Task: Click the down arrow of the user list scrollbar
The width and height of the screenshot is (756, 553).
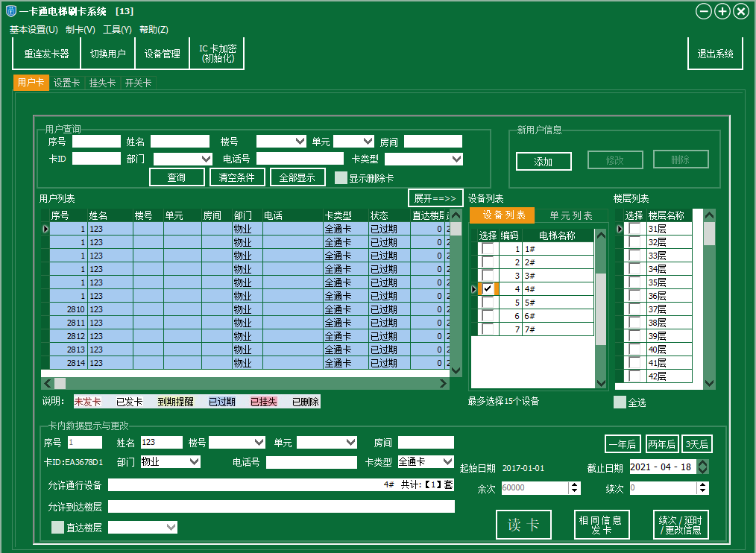Action: (x=456, y=370)
